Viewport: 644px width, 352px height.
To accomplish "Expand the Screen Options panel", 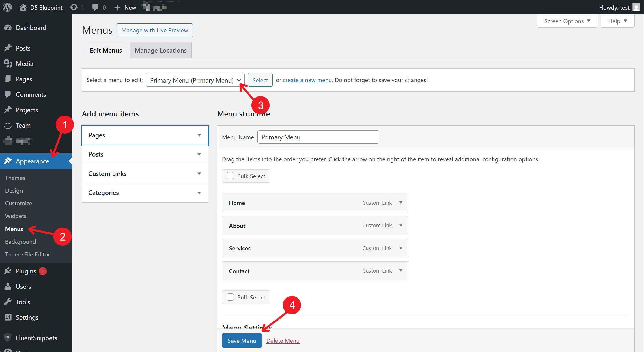I will click(x=567, y=21).
